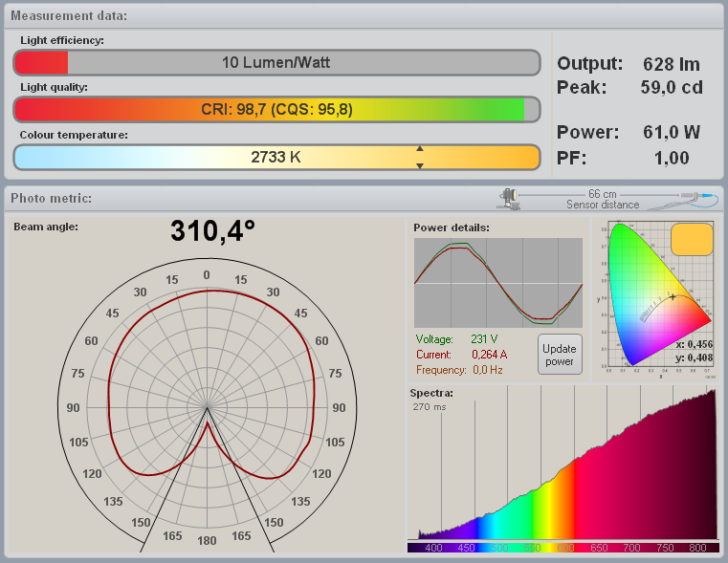Click the '310,4°' beam angle value
This screenshot has height=563, width=728.
[212, 231]
